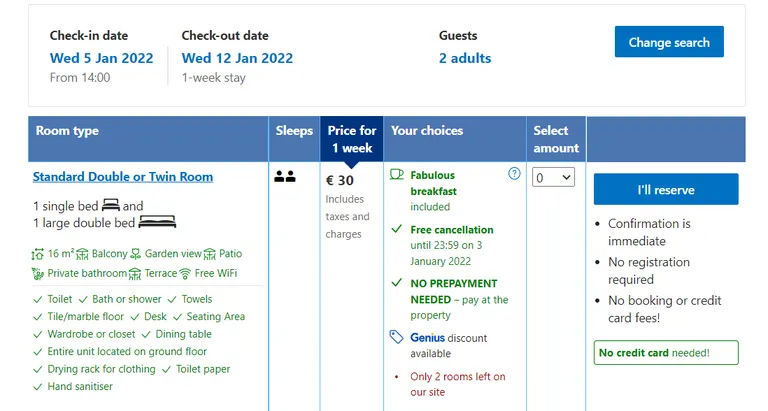768x411 pixels.
Task: Click the Private bathroom icon
Action: (38, 273)
